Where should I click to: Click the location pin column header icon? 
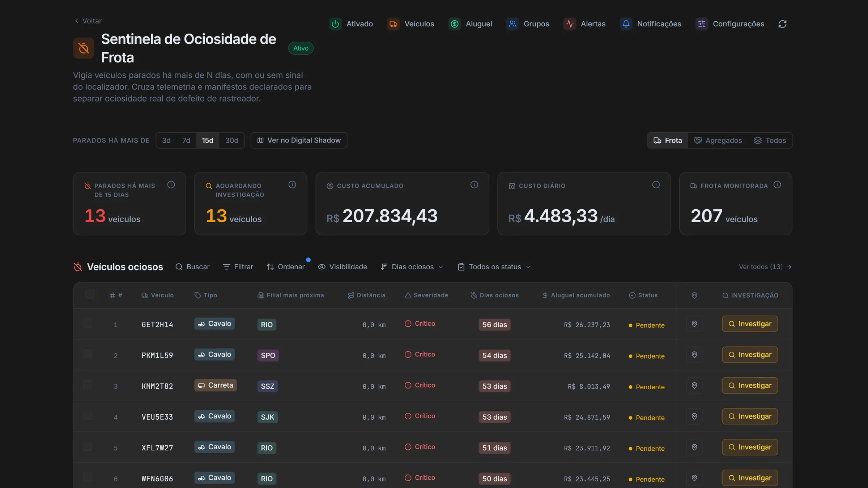(x=694, y=295)
